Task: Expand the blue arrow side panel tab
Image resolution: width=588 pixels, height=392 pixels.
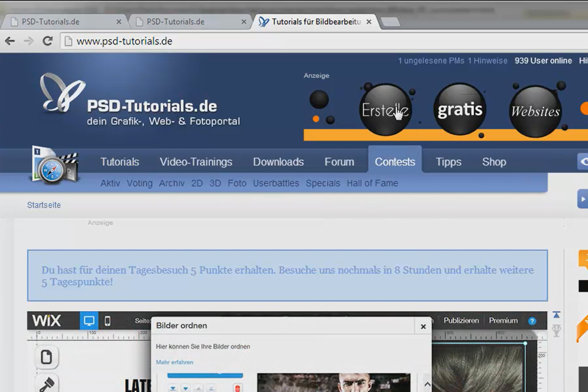Action: tap(583, 199)
